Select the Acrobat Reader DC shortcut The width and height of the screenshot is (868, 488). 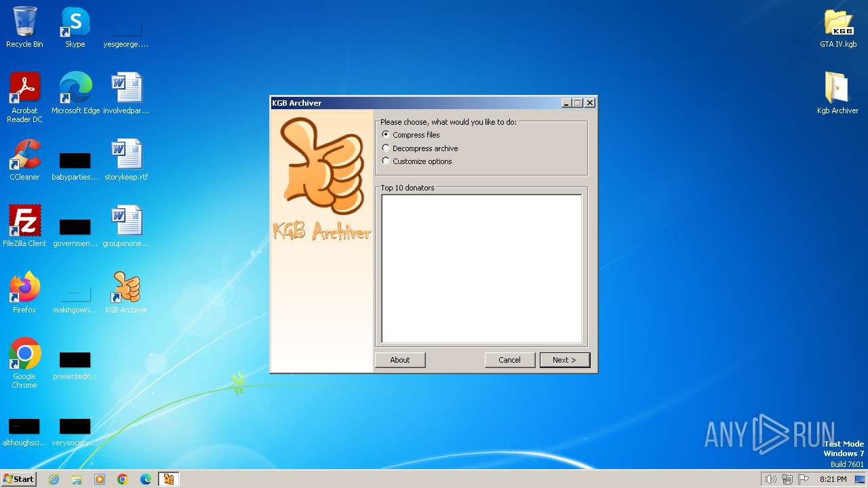(24, 98)
